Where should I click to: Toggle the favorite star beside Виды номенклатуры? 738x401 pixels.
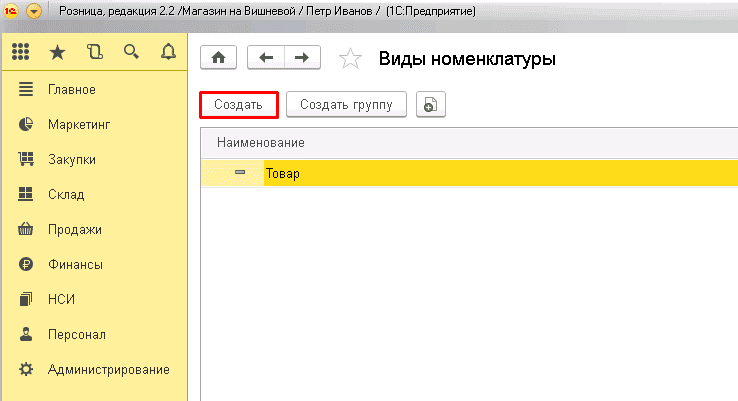349,59
